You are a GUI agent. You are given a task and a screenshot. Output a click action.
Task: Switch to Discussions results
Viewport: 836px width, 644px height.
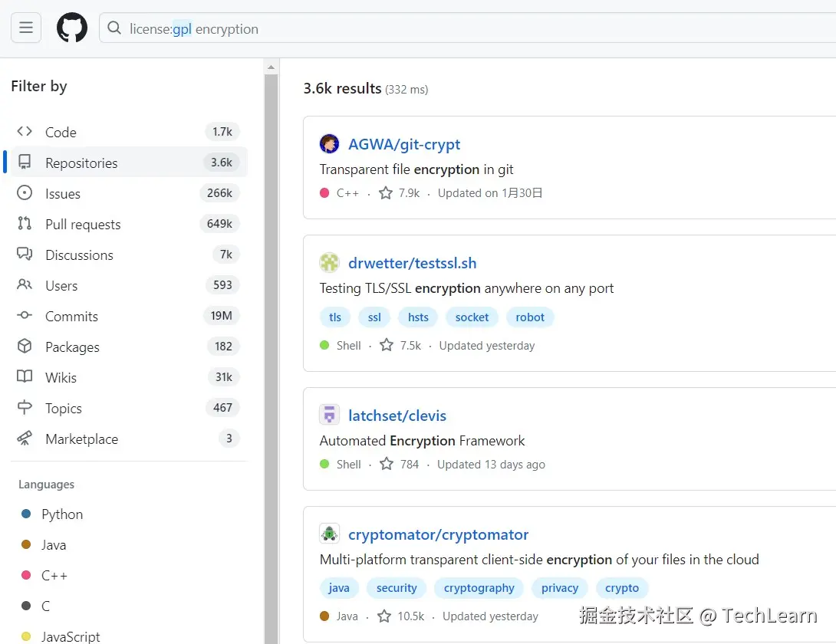129,255
